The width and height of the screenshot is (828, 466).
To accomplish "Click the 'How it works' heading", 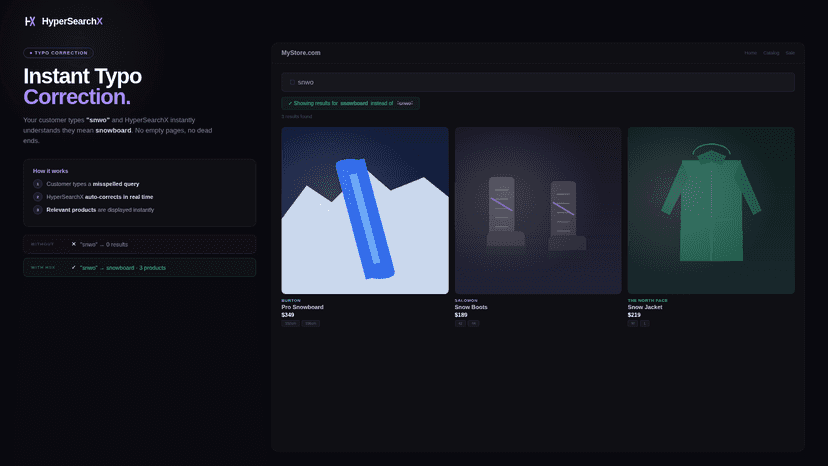I will [x=50, y=171].
